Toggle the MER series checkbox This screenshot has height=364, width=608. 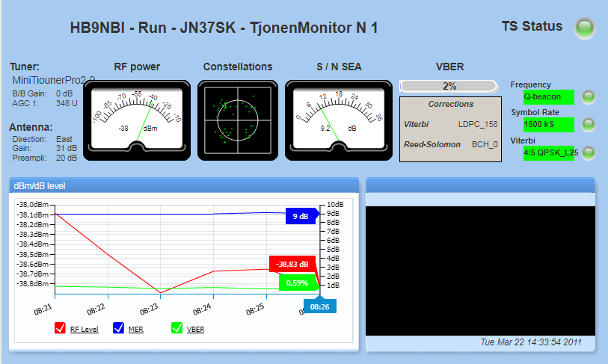(118, 328)
